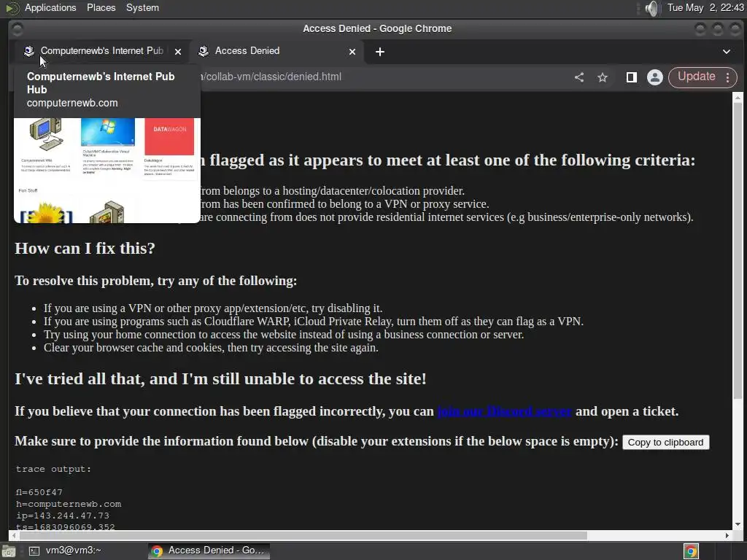Open the tab search dropdown chevron
The width and height of the screenshot is (747, 560).
click(726, 52)
